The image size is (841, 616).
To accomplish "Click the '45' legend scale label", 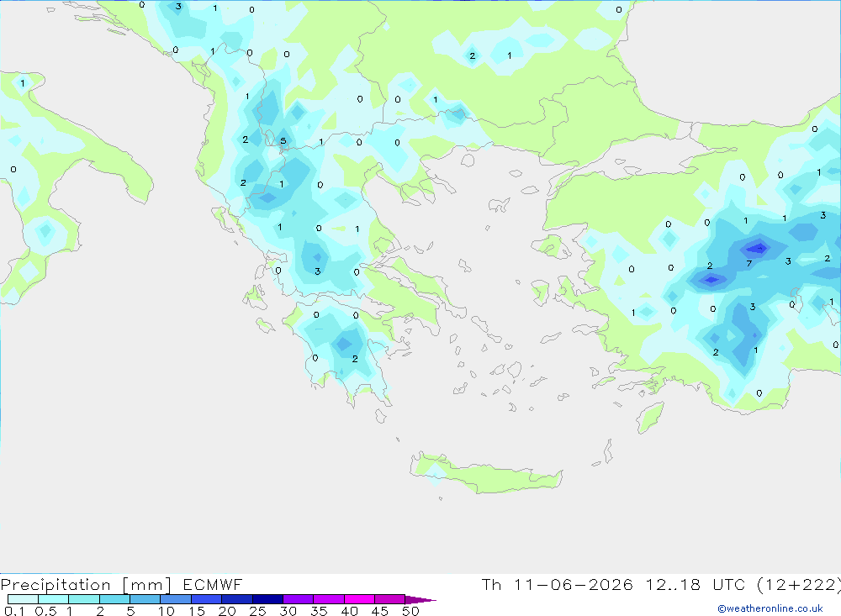I will pos(380,611).
